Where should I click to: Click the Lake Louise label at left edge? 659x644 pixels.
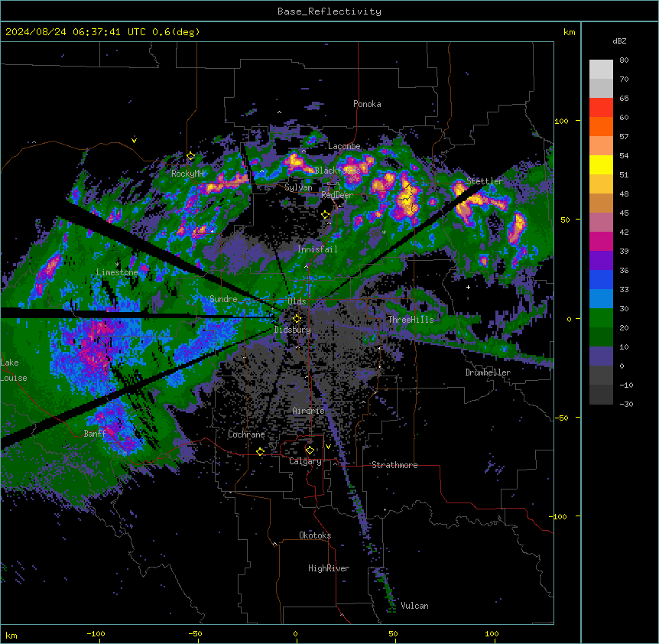click(14, 370)
